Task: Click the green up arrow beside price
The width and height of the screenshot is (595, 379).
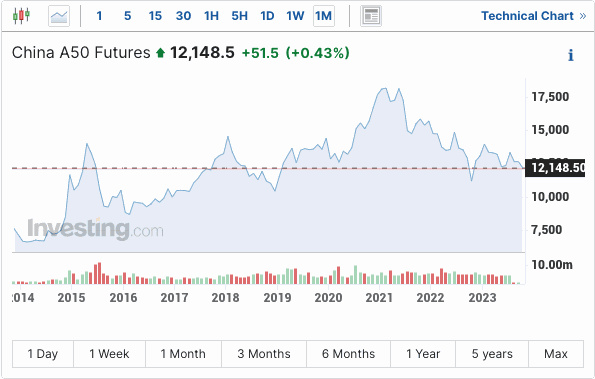Action: coord(160,53)
